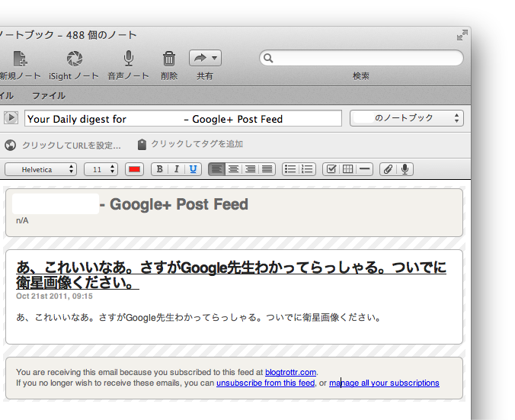
Task: Insert a table
Action: (348, 169)
